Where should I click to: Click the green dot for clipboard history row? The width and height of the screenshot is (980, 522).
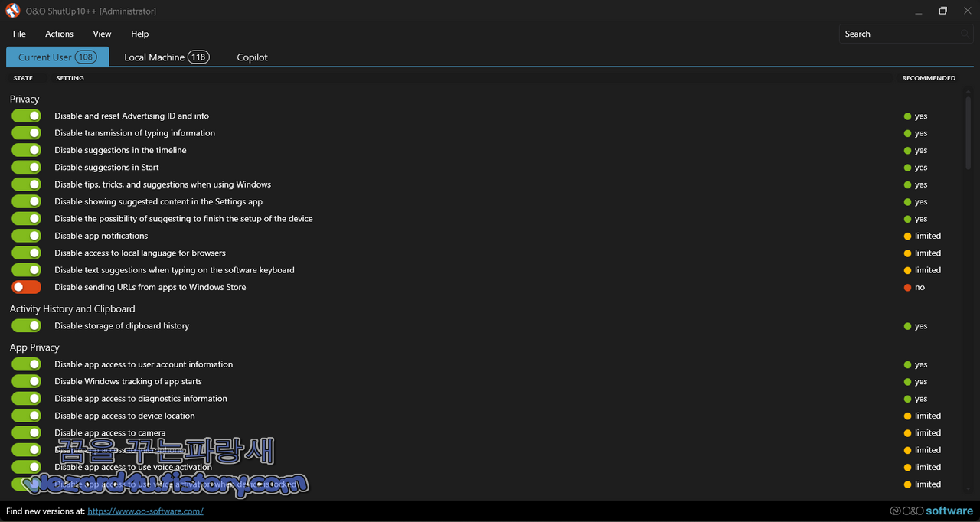908,326
